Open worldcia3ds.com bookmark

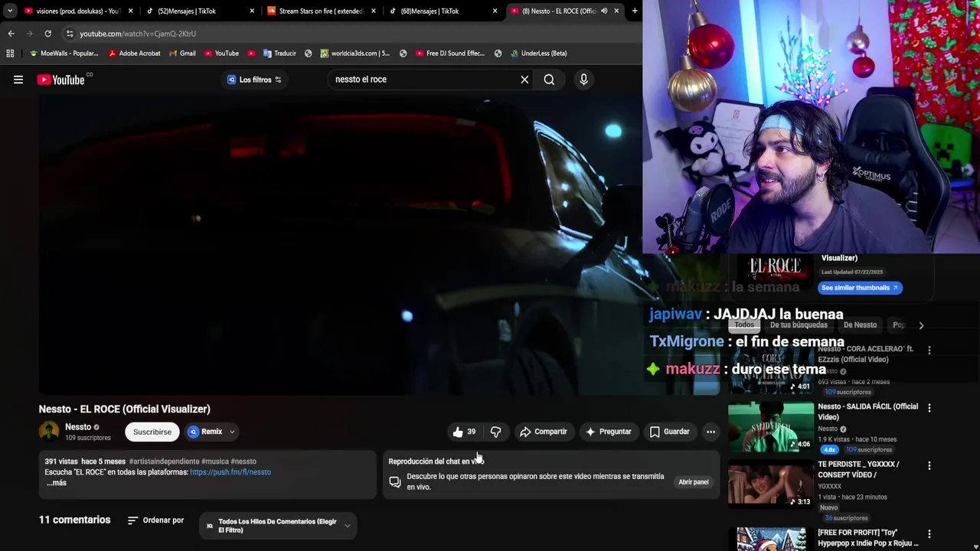point(355,54)
